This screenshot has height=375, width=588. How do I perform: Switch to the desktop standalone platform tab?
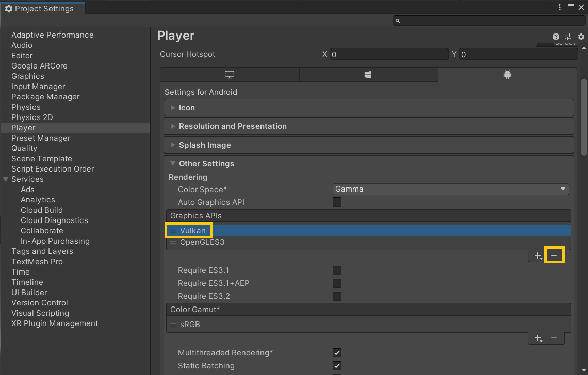click(230, 75)
